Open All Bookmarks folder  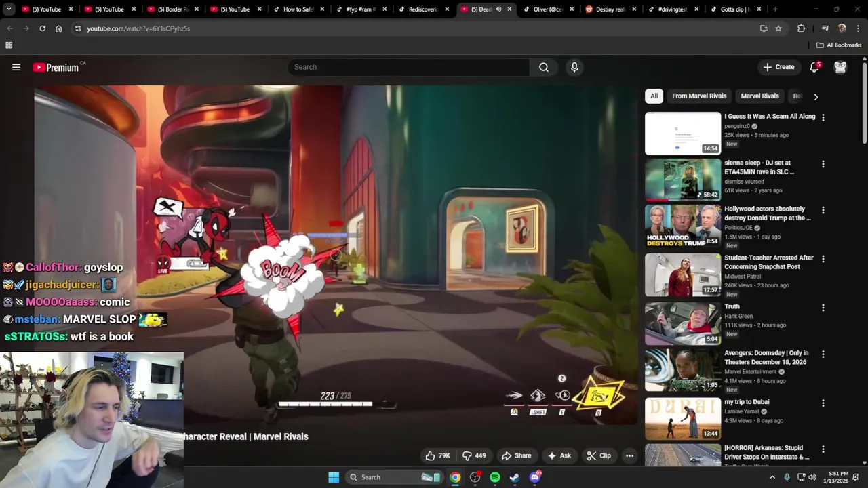click(839, 45)
